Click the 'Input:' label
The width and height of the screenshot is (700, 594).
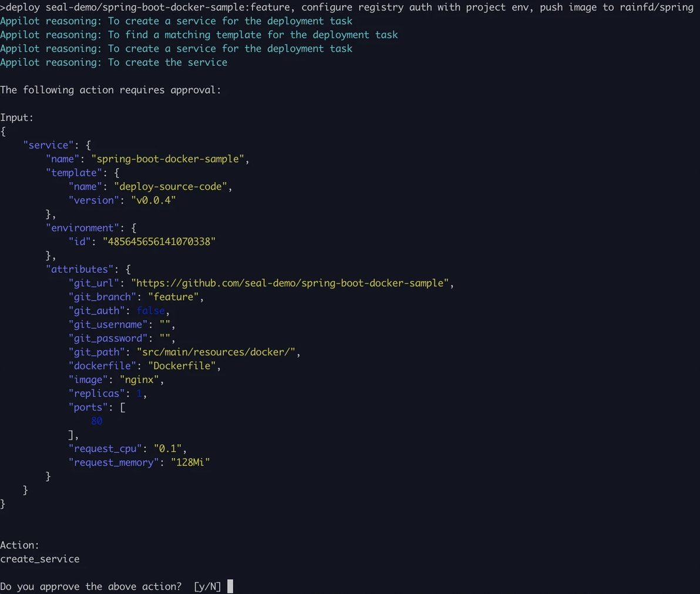pos(16,118)
